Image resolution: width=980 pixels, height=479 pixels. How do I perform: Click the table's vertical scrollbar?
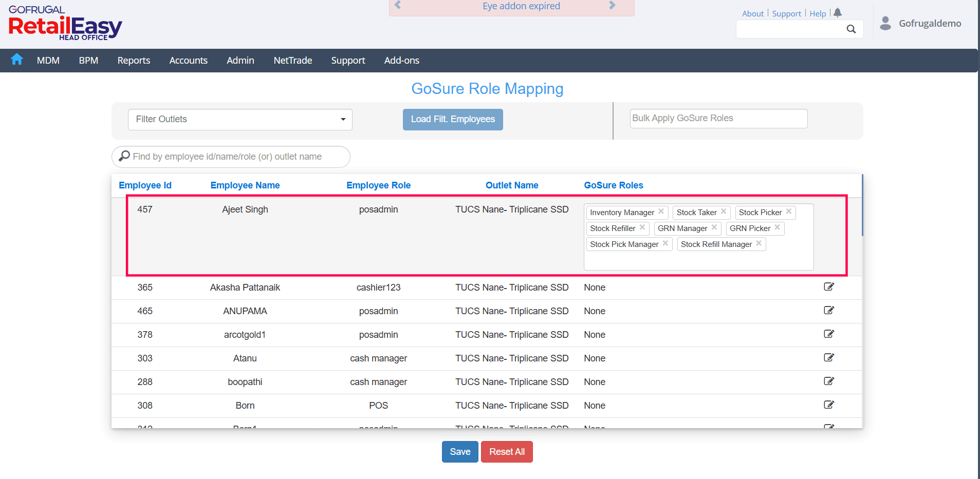click(x=862, y=205)
